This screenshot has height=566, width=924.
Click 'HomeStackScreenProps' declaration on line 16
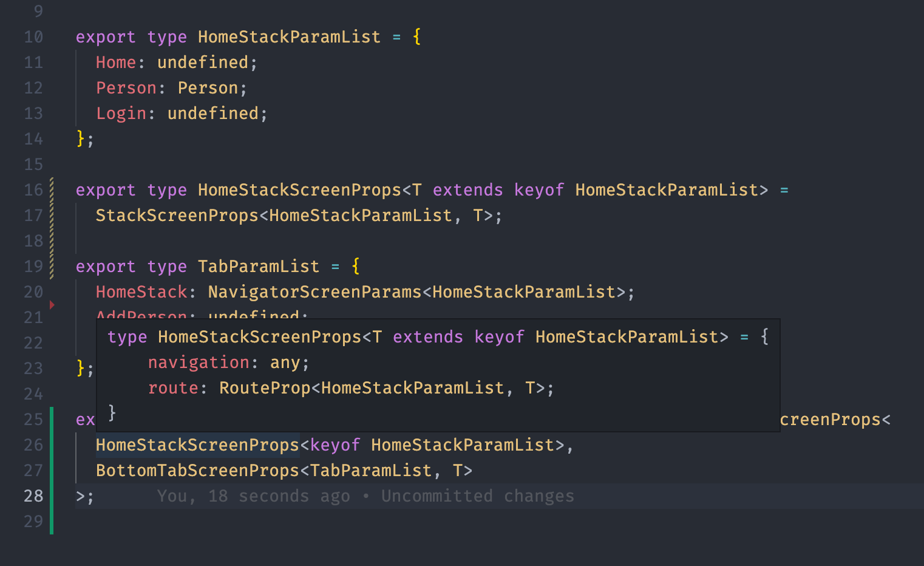pyautogui.click(x=299, y=190)
